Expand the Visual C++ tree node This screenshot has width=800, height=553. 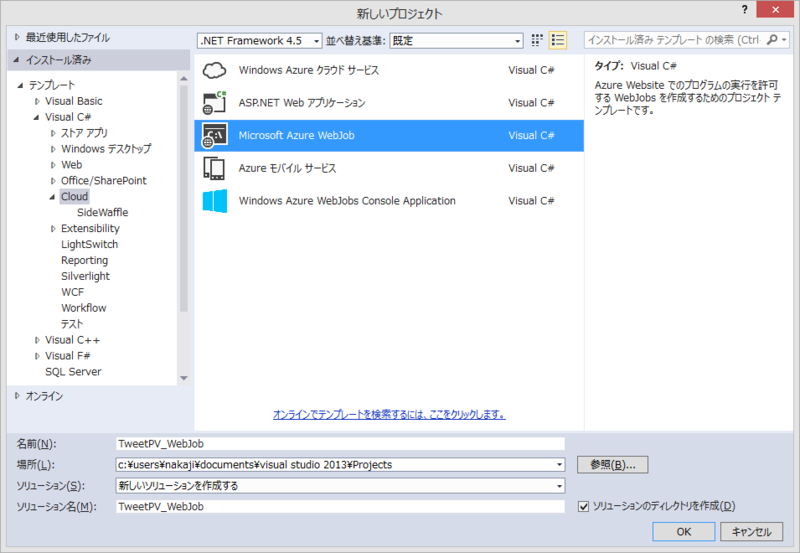(37, 340)
